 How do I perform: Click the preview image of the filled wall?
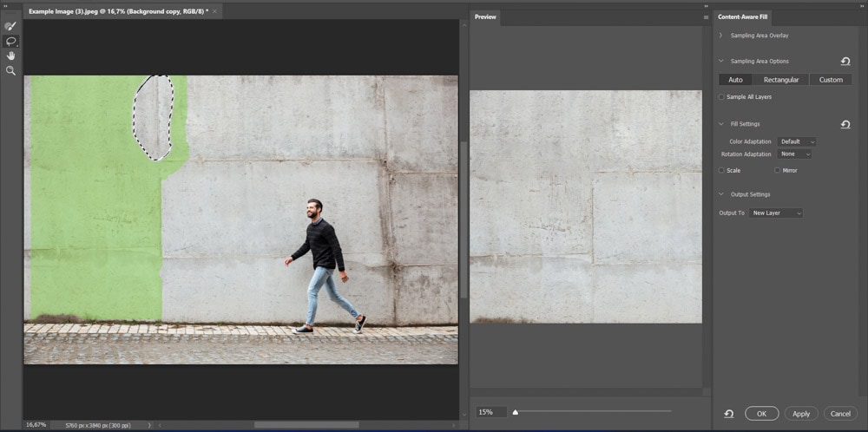[586, 206]
